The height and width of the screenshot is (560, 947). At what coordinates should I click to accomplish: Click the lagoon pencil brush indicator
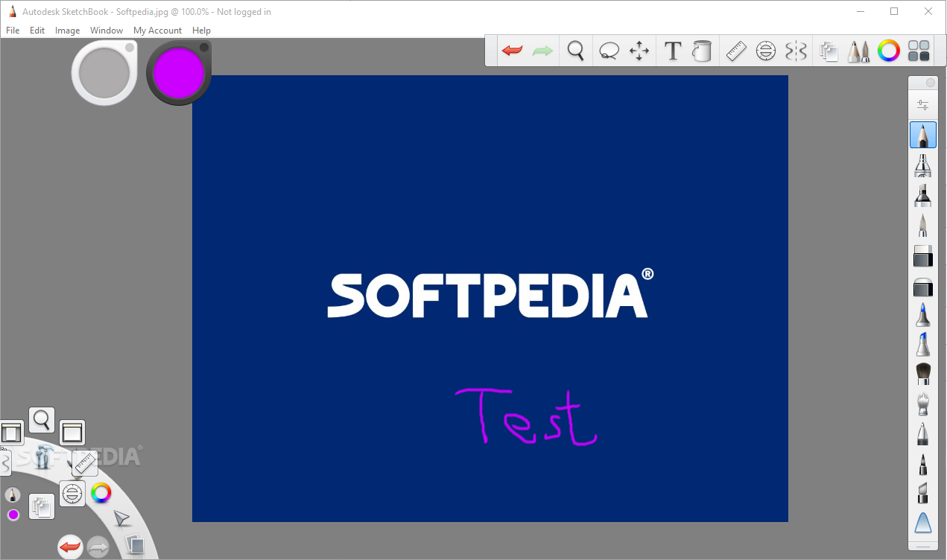tap(13, 494)
